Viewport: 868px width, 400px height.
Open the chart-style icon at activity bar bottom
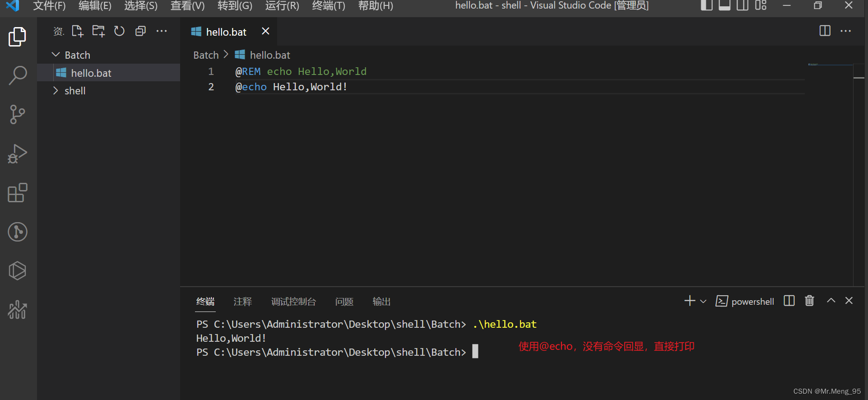[x=18, y=310]
